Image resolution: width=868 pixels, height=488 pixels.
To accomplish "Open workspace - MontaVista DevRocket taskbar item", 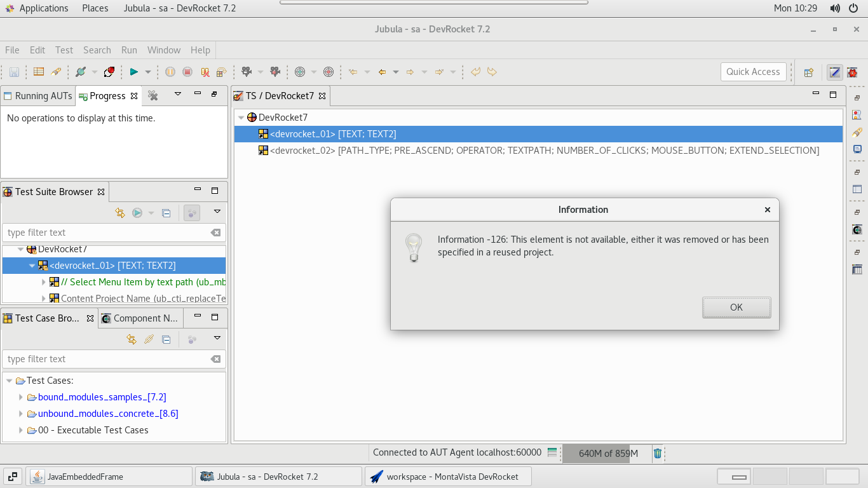I will pyautogui.click(x=448, y=477).
